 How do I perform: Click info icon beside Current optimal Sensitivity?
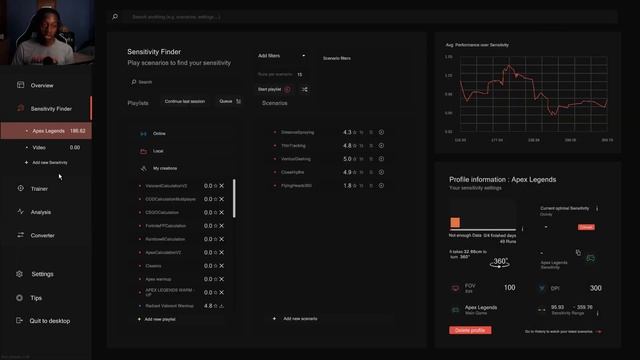coord(597,209)
